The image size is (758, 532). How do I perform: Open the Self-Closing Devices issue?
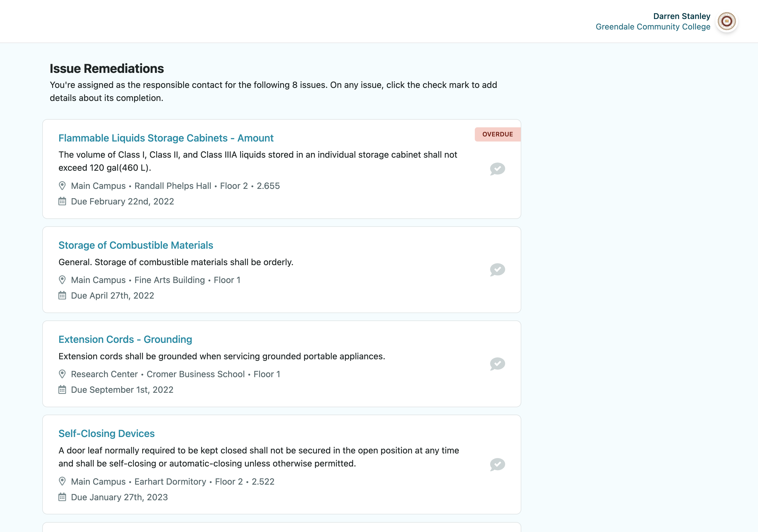tap(106, 433)
